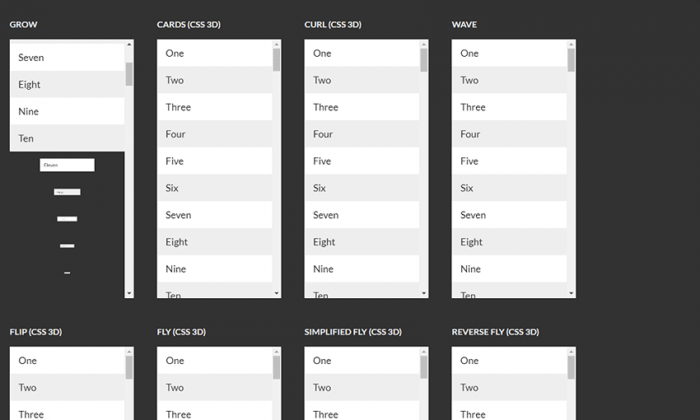The width and height of the screenshot is (700, 420).
Task: Select item Seven in the Grow list
Action: (x=67, y=58)
